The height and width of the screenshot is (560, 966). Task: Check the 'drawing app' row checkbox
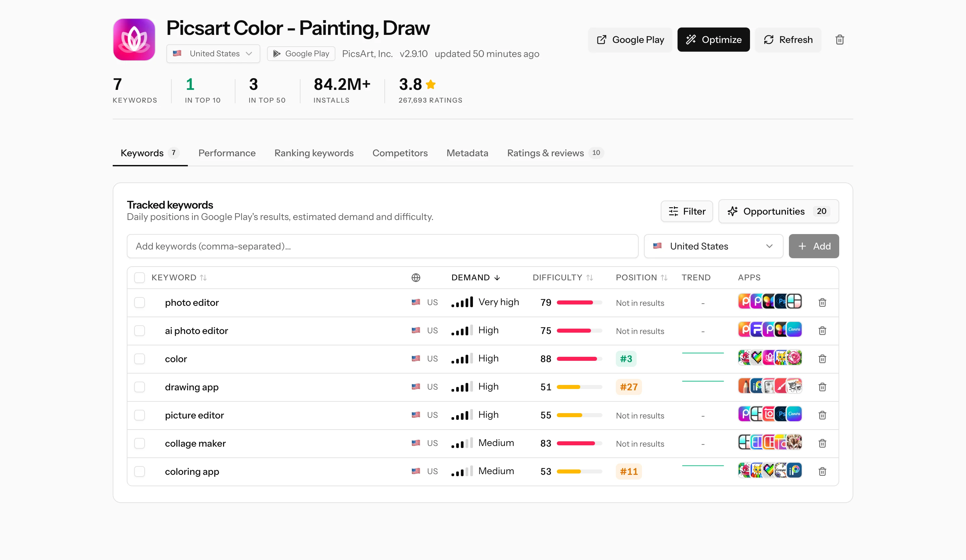(140, 387)
